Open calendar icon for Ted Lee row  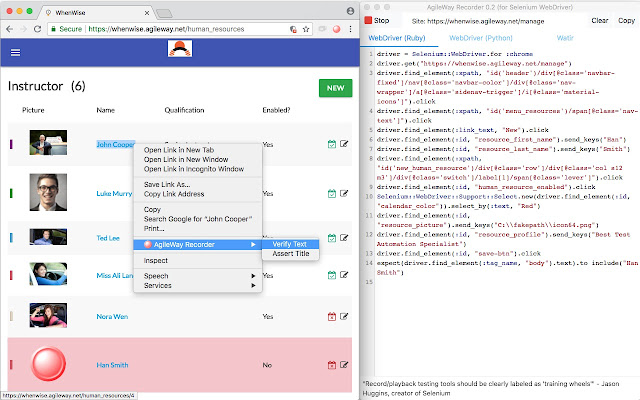coord(332,238)
